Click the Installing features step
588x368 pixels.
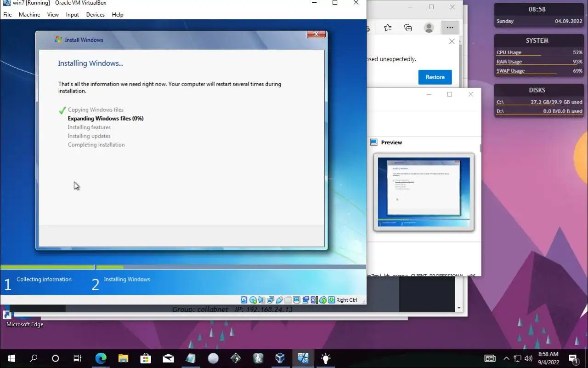point(89,127)
